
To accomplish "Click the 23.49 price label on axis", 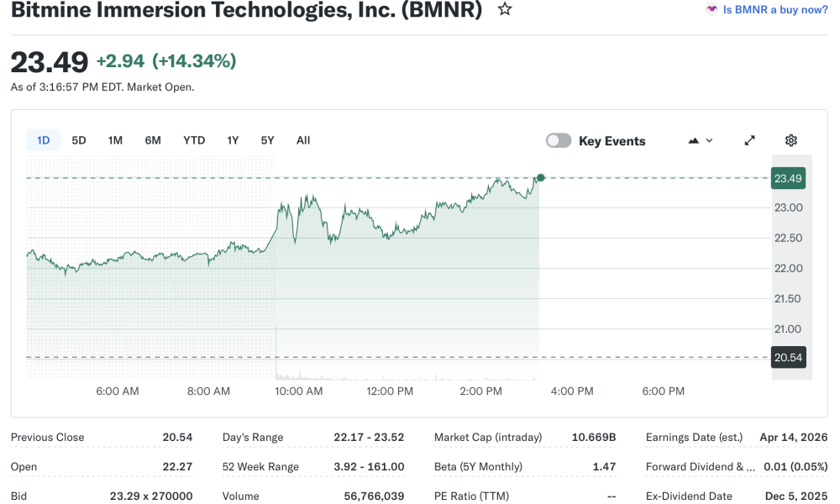I will pyautogui.click(x=789, y=178).
